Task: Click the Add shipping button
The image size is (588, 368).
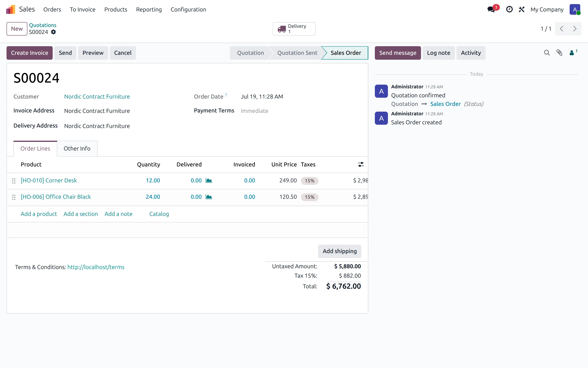Action: (x=340, y=251)
